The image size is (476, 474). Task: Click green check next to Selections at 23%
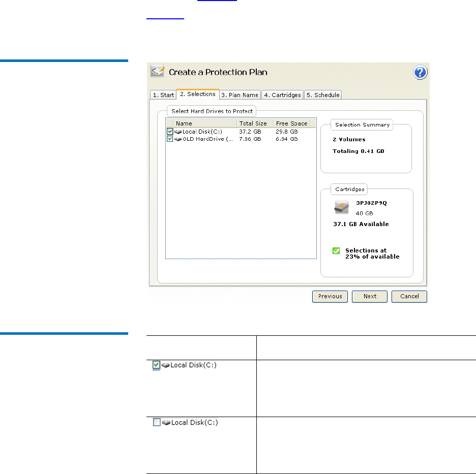point(336,250)
